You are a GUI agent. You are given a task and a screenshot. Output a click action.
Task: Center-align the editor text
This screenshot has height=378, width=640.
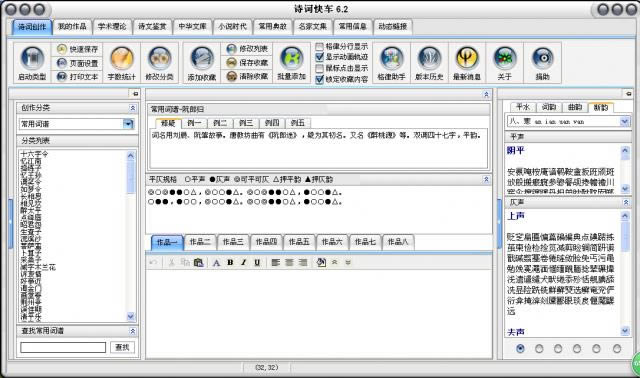pos(289,262)
